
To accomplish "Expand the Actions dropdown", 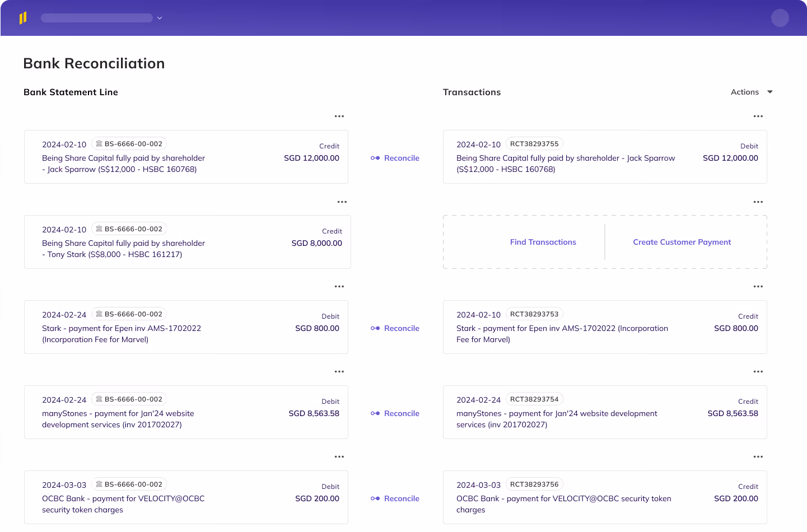I will [x=752, y=91].
